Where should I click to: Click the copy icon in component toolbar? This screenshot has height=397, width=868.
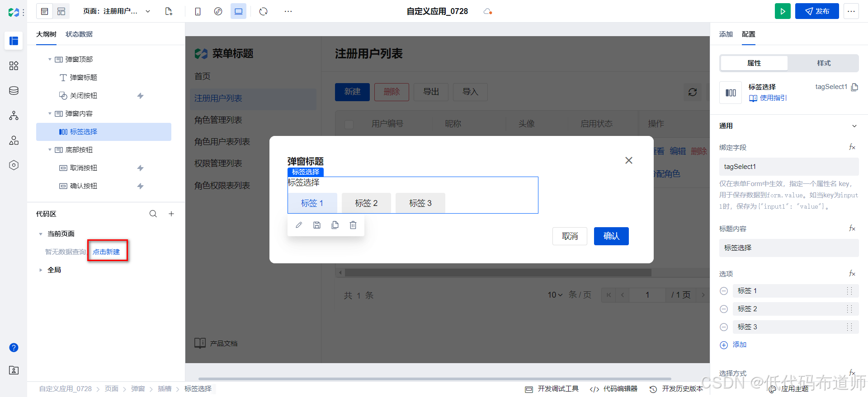click(x=335, y=225)
